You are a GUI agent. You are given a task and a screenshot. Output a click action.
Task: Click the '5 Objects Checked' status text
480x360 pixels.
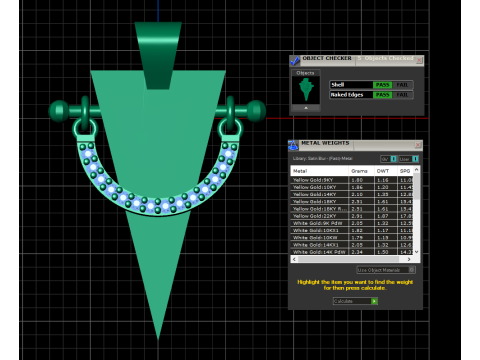coord(386,58)
